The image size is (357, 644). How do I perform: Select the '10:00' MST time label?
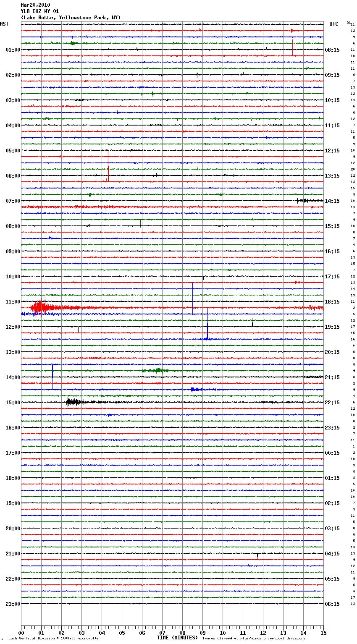click(13, 277)
